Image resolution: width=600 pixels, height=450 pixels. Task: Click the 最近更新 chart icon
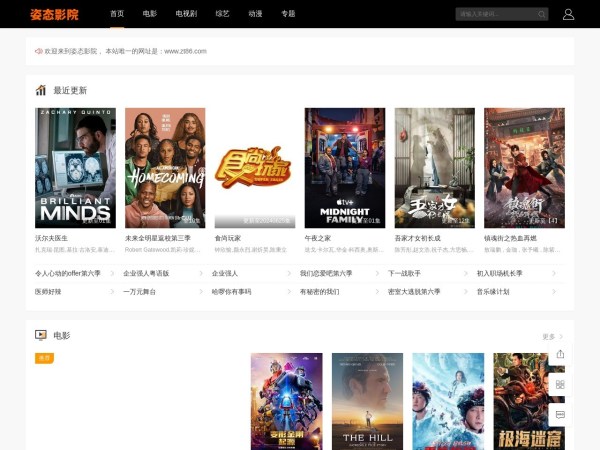click(x=41, y=90)
